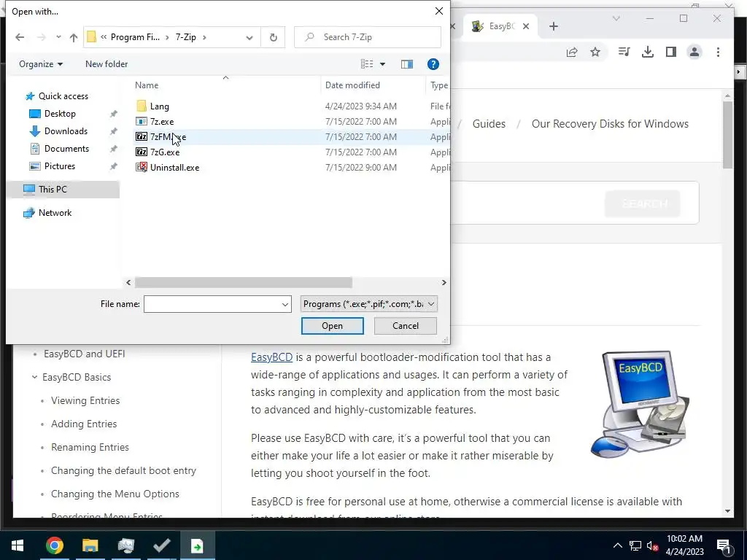Viewport: 747px width, 560px height.
Task: Click the Open button
Action: point(332,326)
